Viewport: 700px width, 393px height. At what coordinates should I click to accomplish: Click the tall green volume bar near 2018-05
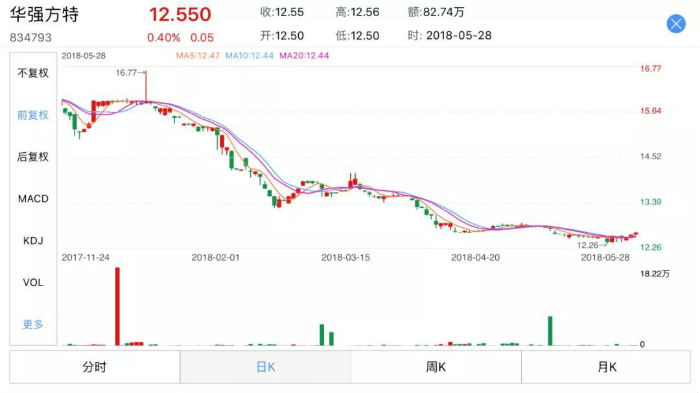pos(550,331)
